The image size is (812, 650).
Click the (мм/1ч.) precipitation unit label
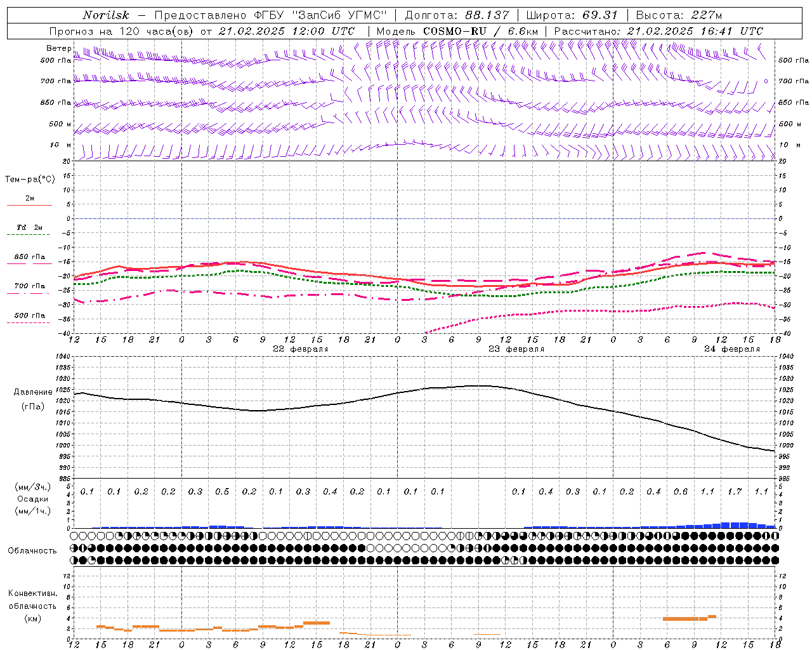coord(32,511)
